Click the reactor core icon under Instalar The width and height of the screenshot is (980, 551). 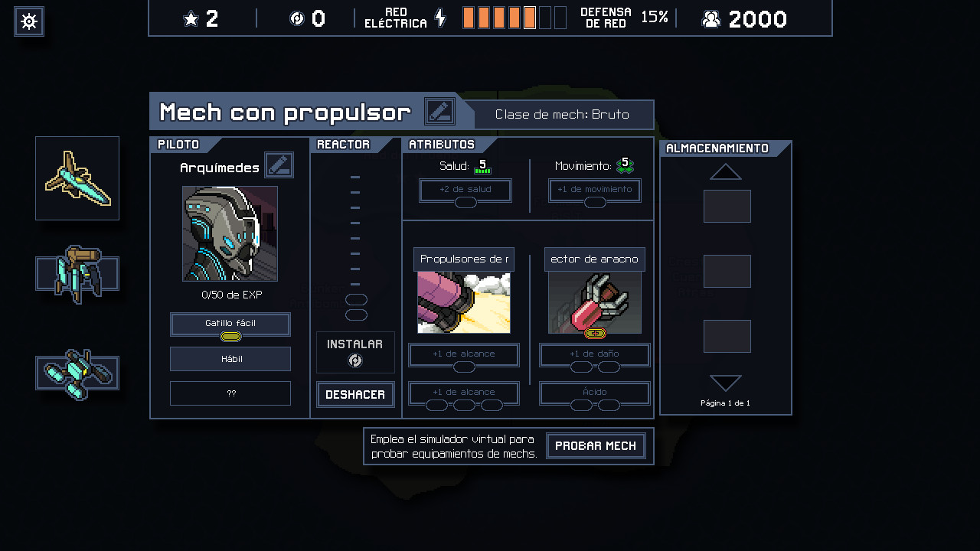pyautogui.click(x=355, y=360)
